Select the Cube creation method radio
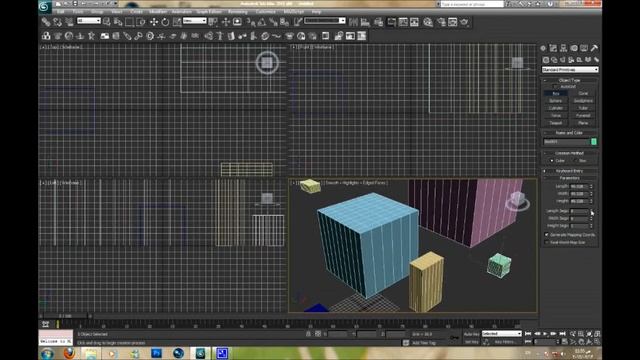 (551, 160)
